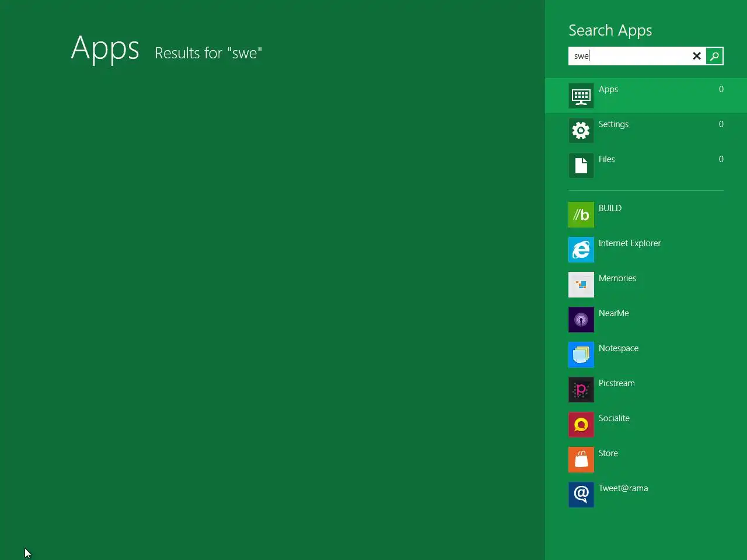Open the Notespace app icon

[x=581, y=355]
